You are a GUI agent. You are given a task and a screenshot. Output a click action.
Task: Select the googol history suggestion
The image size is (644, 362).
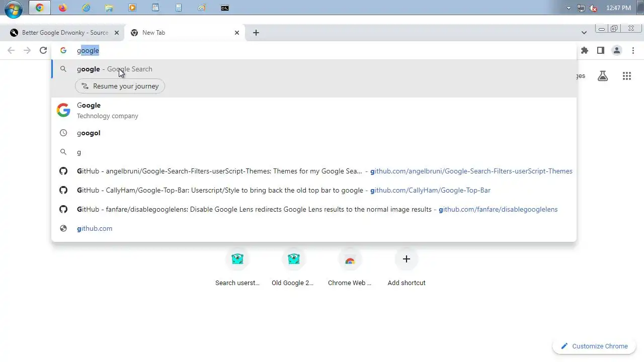(x=314, y=133)
